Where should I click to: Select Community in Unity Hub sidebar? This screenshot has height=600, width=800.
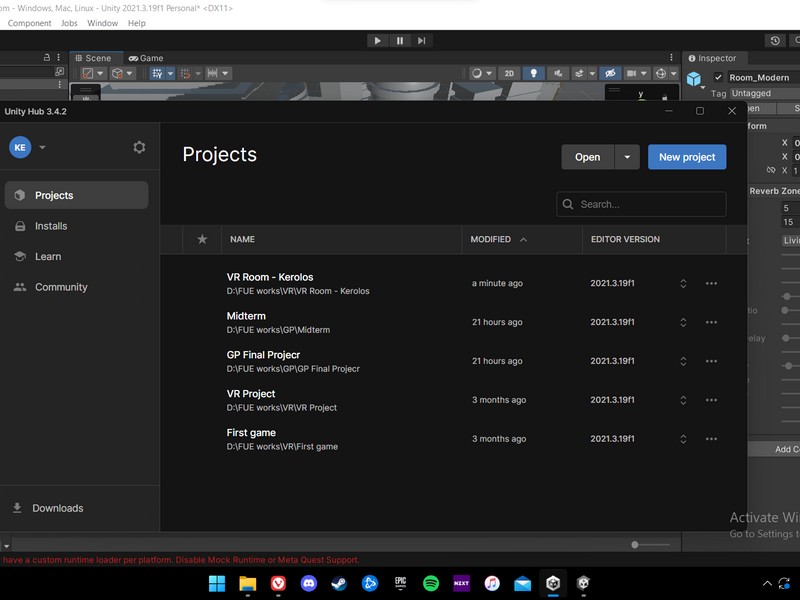[x=77, y=287]
